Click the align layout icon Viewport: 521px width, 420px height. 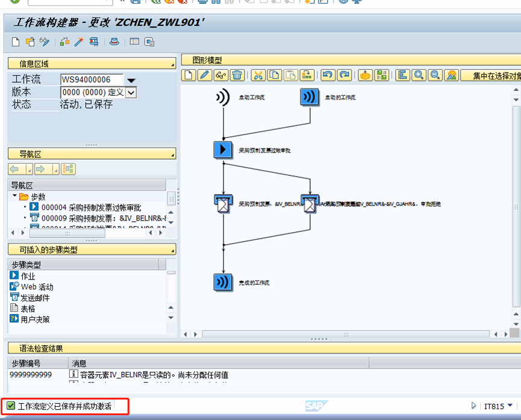402,75
